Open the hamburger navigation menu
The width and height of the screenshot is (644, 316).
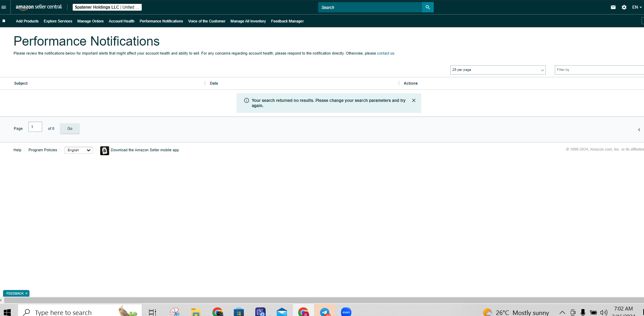(x=4, y=7)
